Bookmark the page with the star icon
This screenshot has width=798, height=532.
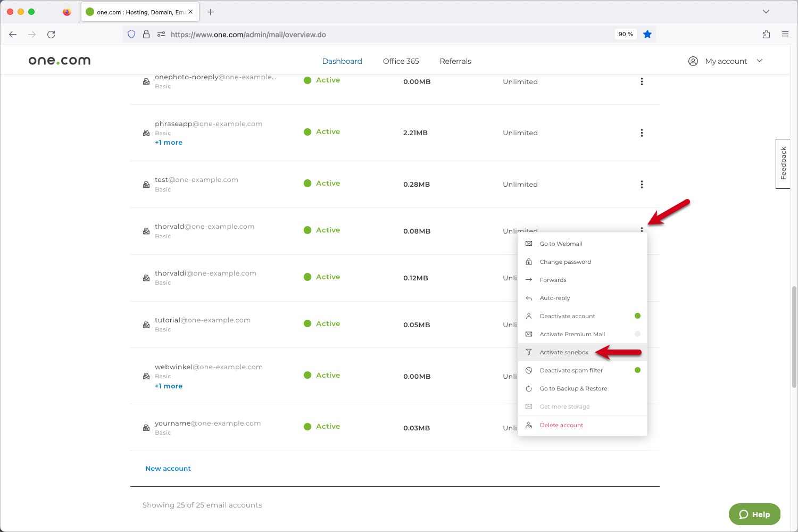(647, 34)
